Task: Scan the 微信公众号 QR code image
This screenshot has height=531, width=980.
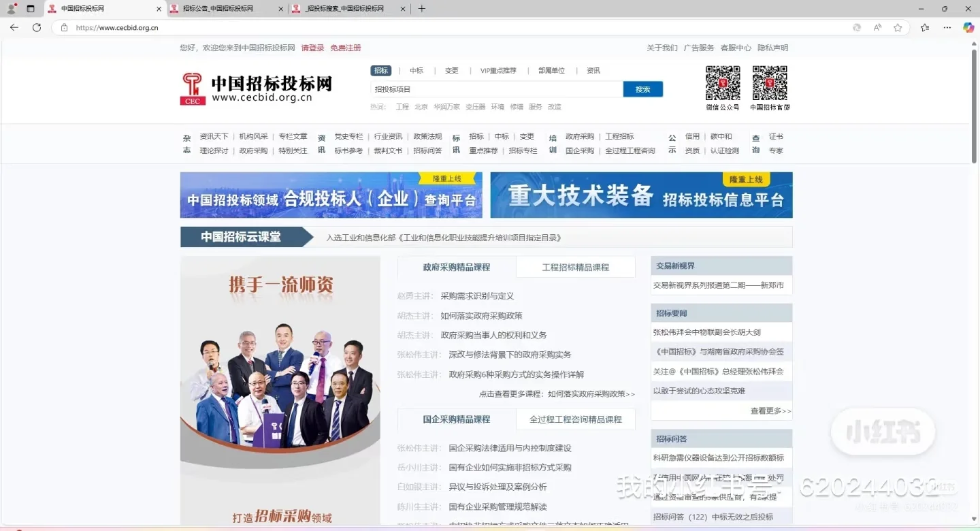Action: coord(723,82)
